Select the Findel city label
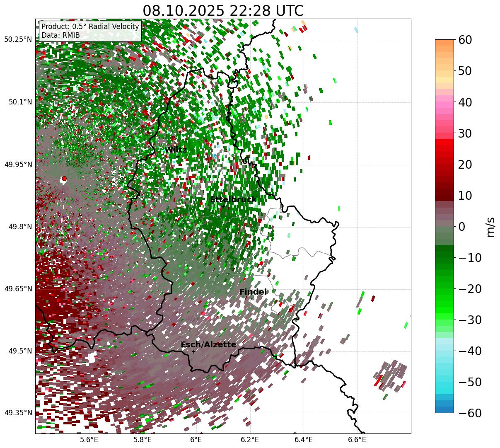The image size is (500, 448). (x=253, y=292)
